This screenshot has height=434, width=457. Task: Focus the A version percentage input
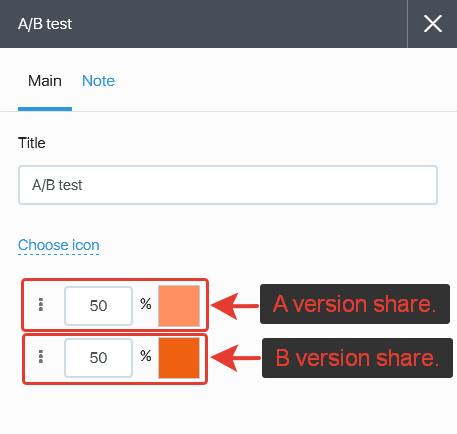(98, 306)
